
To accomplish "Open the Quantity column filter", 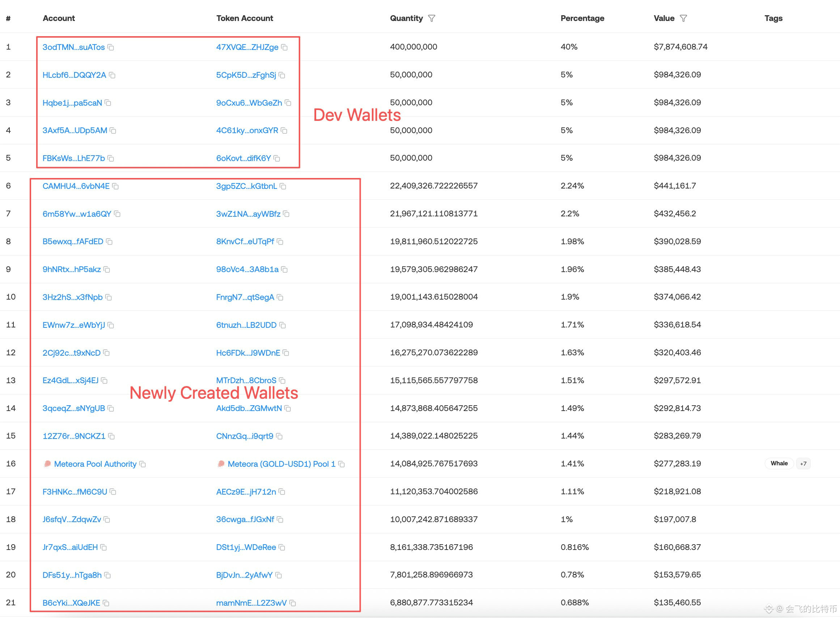I will coord(432,18).
